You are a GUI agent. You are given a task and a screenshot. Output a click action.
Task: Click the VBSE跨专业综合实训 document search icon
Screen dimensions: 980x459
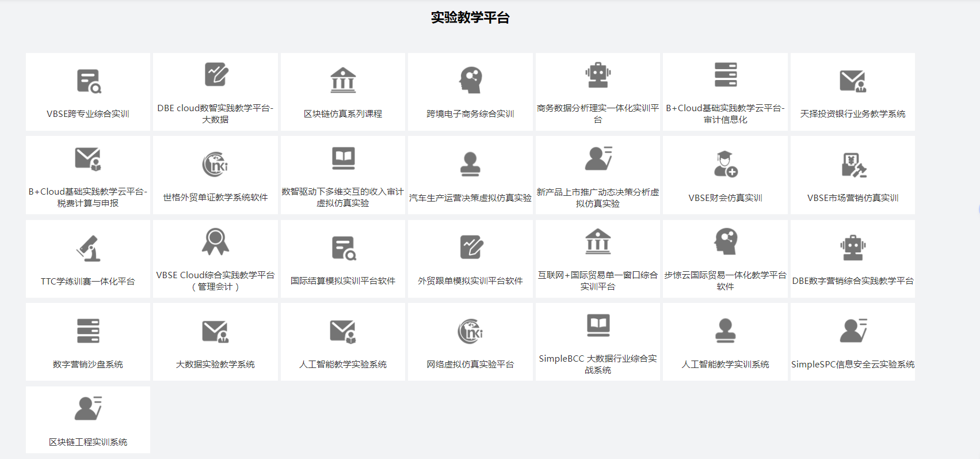pyautogui.click(x=89, y=81)
